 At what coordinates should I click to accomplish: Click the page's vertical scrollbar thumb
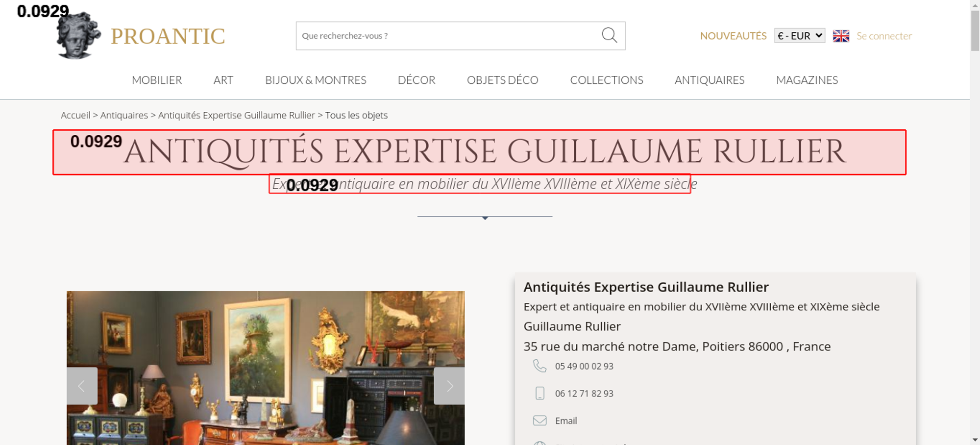pyautogui.click(x=975, y=29)
